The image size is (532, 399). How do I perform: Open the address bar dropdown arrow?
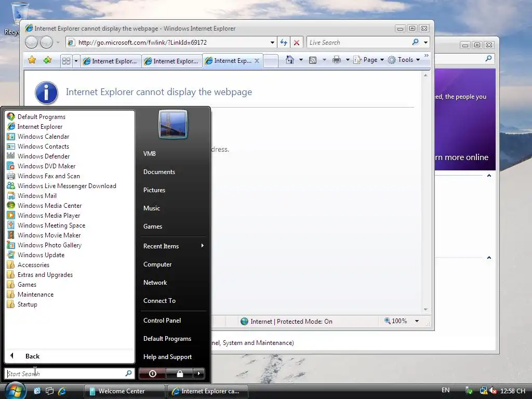tap(272, 43)
